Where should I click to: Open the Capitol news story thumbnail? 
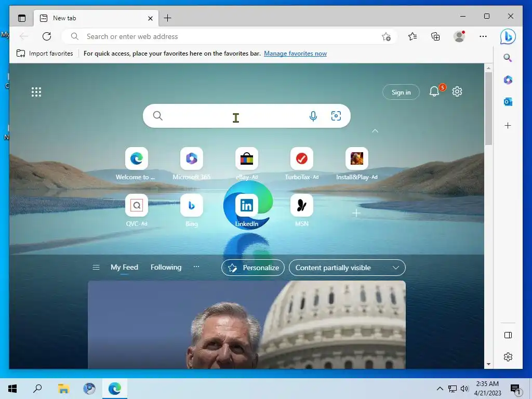click(x=247, y=325)
